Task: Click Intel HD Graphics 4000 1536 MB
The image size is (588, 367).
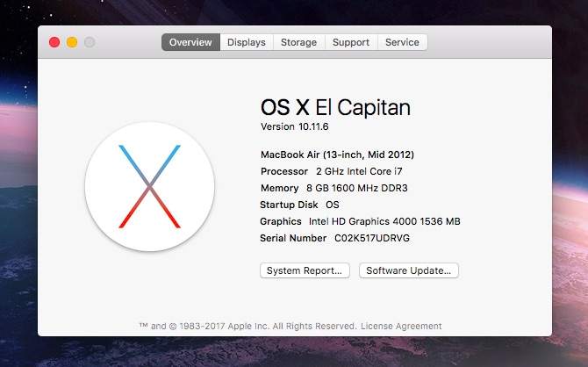Action: coord(384,221)
